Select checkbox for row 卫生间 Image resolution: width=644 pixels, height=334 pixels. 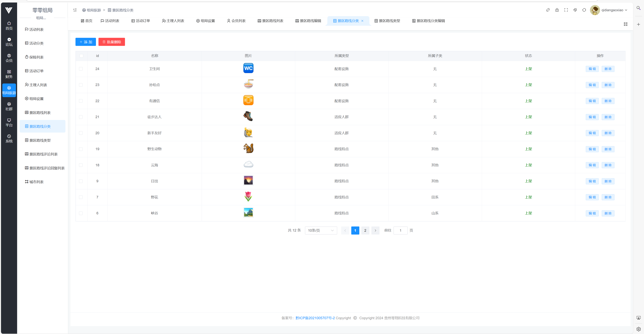[81, 69]
